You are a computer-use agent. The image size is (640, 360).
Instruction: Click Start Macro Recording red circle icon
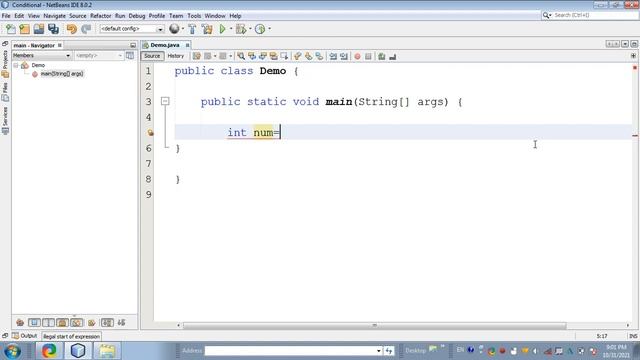click(358, 56)
